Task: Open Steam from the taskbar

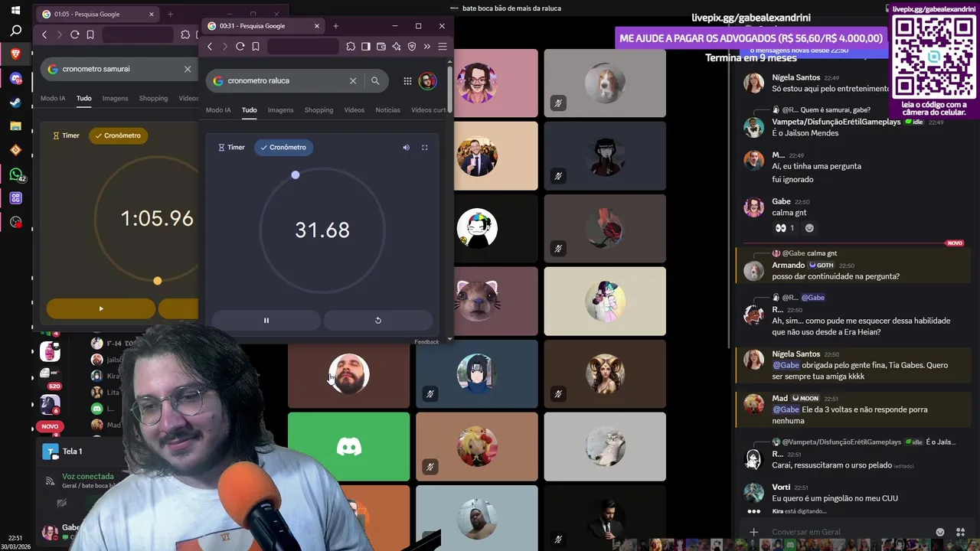Action: 15,103
